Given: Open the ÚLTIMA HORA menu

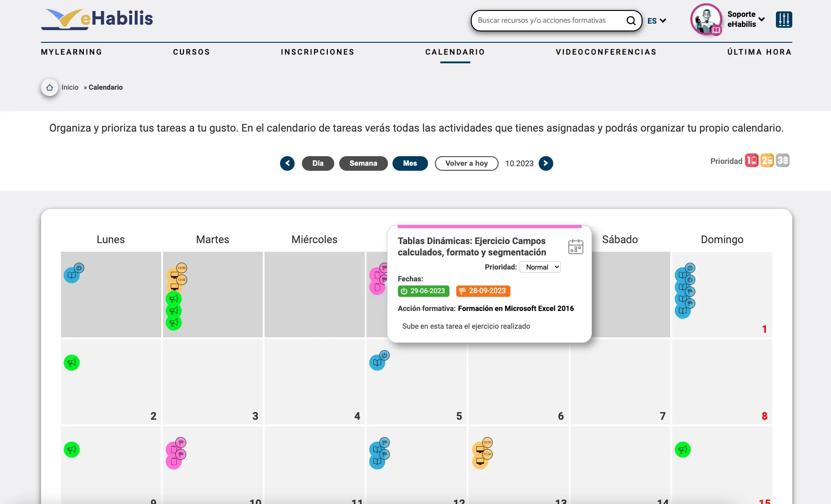Looking at the screenshot, I should (760, 52).
